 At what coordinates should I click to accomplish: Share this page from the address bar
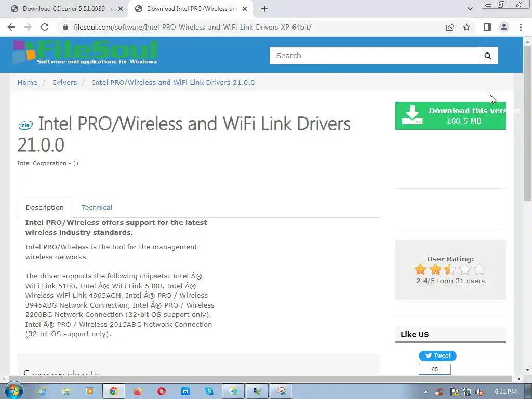tap(450, 27)
